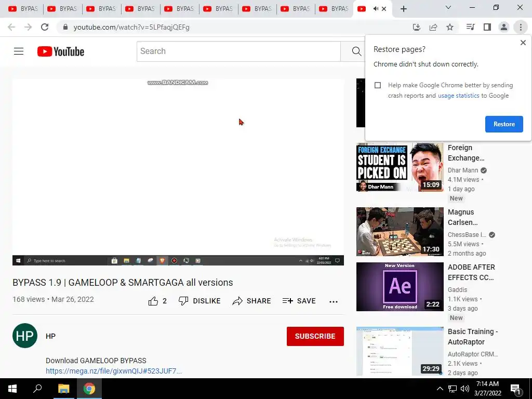Switch to the third BYPAS tab
The width and height of the screenshot is (532, 399).
(101, 9)
